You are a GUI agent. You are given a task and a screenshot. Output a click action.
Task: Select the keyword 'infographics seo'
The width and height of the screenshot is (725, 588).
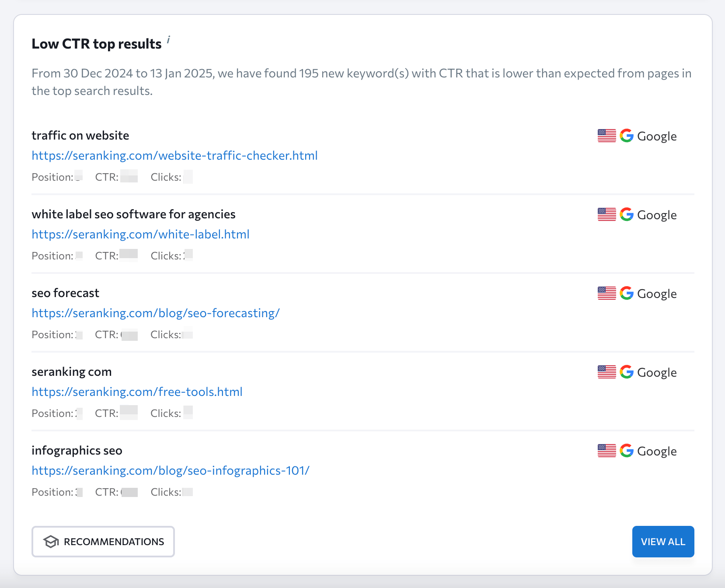pos(77,451)
